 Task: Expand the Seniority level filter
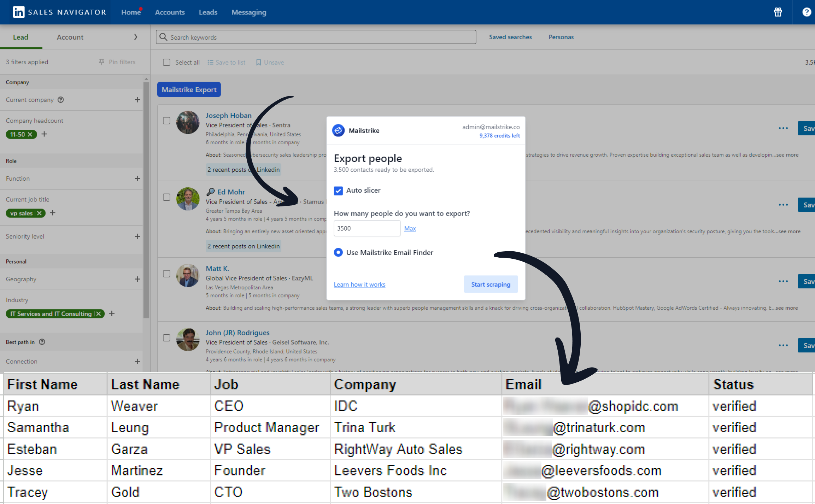click(137, 236)
